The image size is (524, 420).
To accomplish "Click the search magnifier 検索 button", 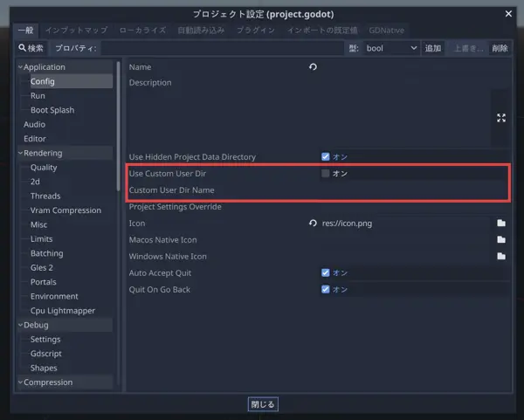I will 31,48.
